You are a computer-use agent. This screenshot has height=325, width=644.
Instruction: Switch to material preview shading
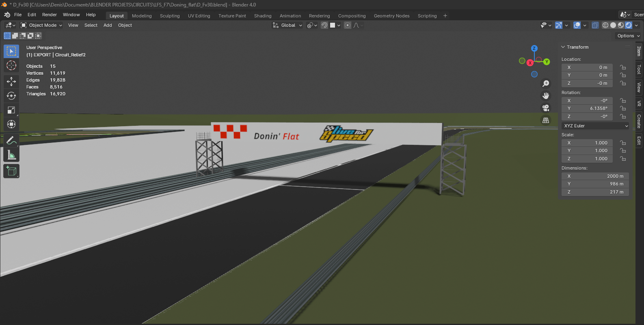[621, 25]
